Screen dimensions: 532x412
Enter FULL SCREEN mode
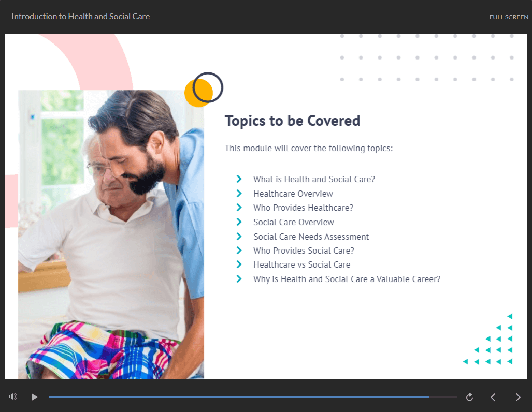[x=509, y=17]
